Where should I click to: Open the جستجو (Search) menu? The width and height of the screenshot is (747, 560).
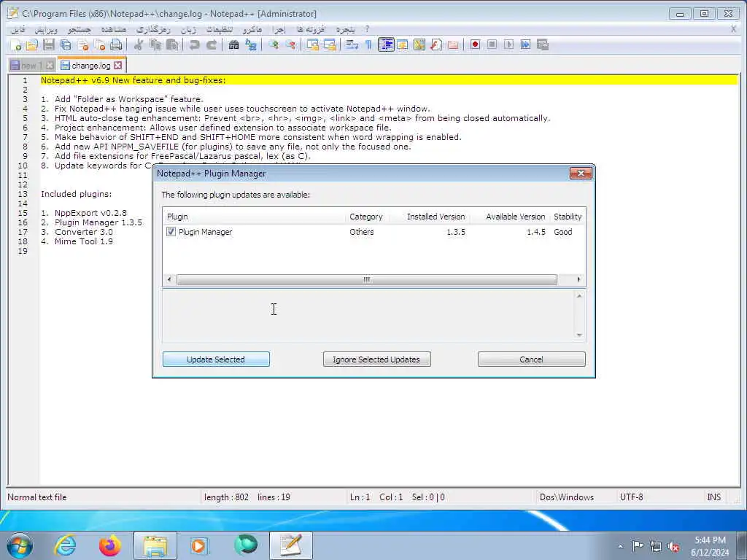tap(79, 29)
